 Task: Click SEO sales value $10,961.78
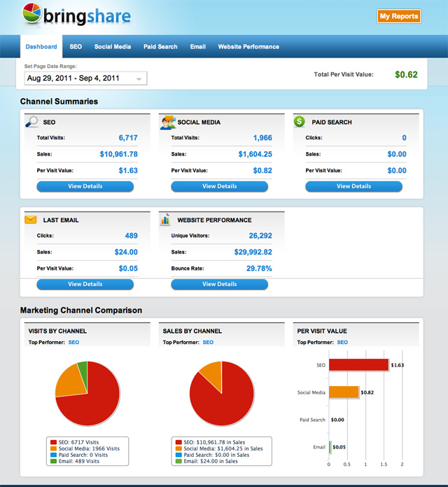pos(118,154)
